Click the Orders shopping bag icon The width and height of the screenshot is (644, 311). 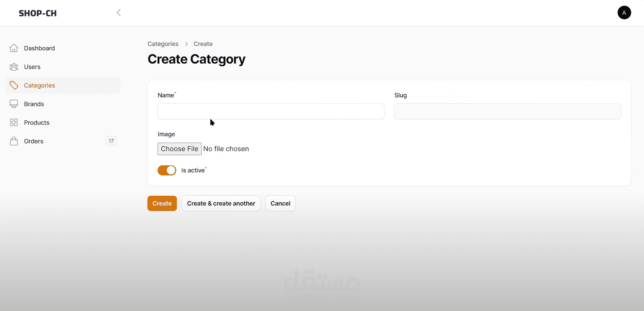tap(14, 141)
